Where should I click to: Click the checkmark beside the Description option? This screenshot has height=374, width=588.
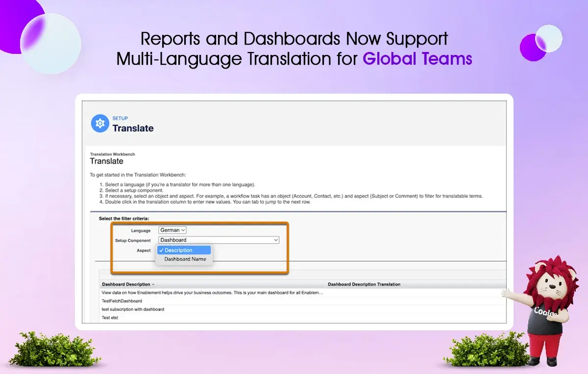click(x=161, y=250)
